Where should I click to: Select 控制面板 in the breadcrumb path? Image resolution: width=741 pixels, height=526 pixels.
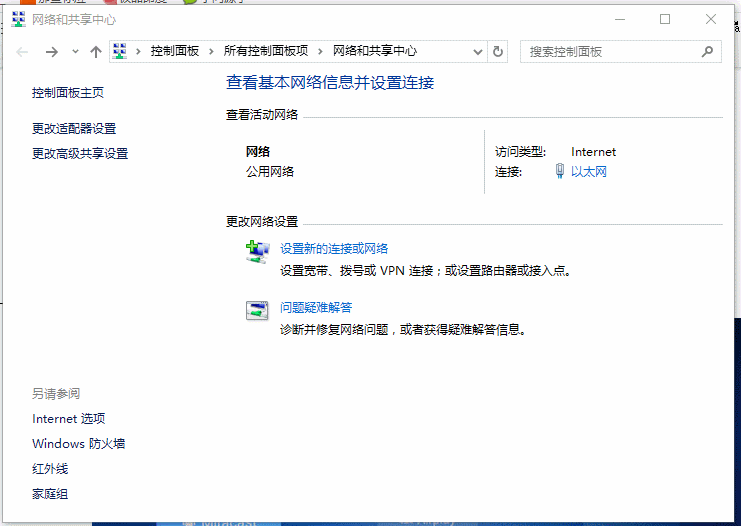[x=175, y=51]
